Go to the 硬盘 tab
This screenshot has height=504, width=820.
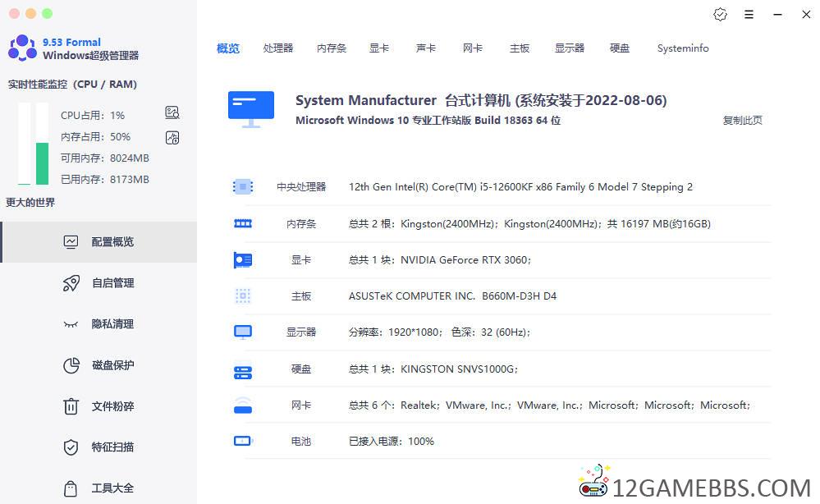click(620, 48)
